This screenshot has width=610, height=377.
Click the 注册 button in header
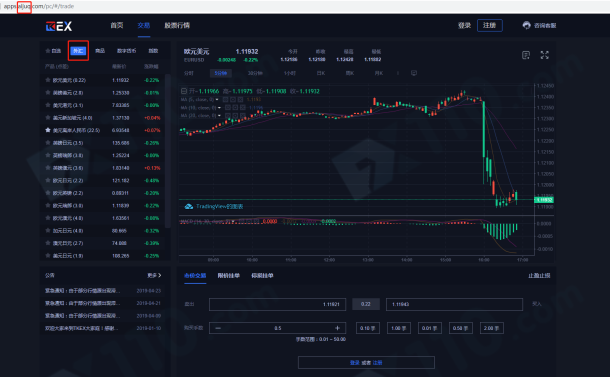489,25
